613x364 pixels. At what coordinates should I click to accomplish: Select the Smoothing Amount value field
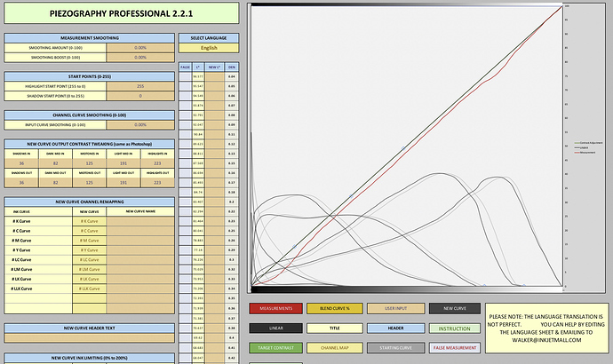(140, 48)
